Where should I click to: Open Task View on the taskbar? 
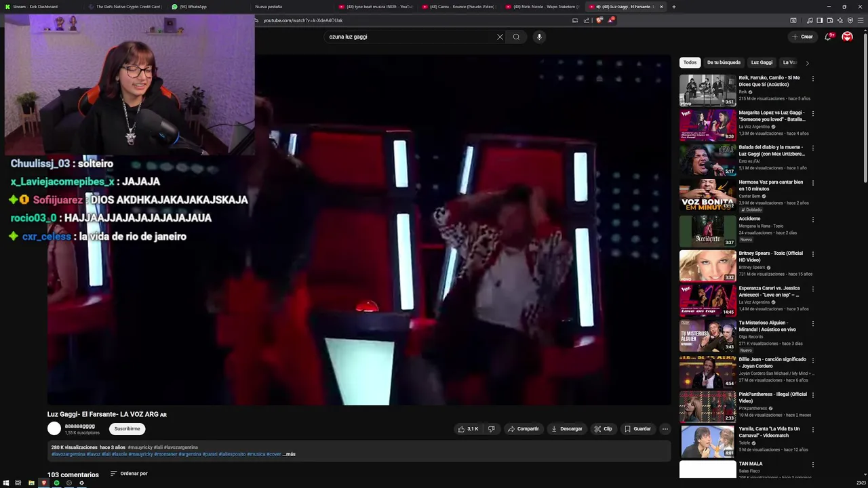18,483
